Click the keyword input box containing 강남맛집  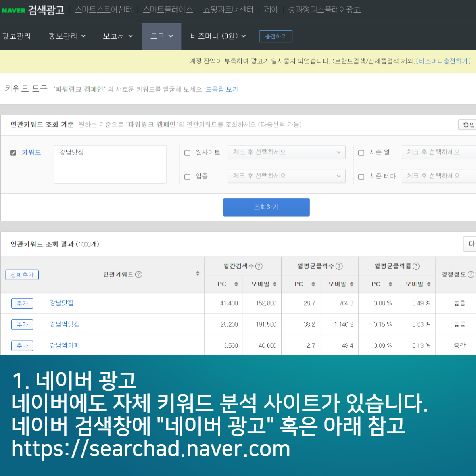(110, 164)
